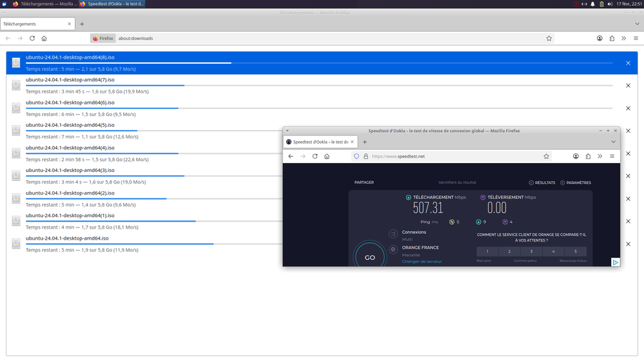Select ubuntu-24.04.1-desktop-amd64(2).iso download entry
This screenshot has width=644, height=362.
tap(144, 198)
